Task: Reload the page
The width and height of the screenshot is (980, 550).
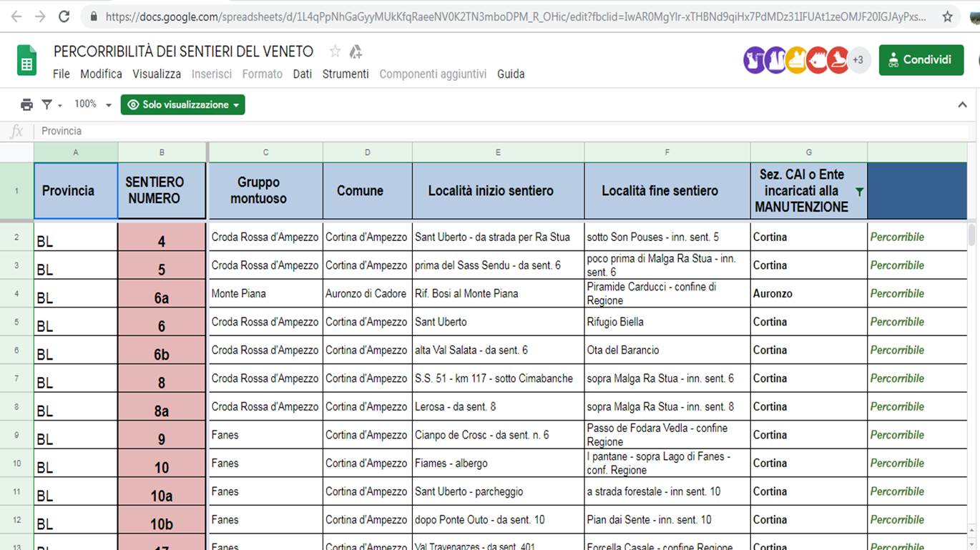Action: pos(64,16)
